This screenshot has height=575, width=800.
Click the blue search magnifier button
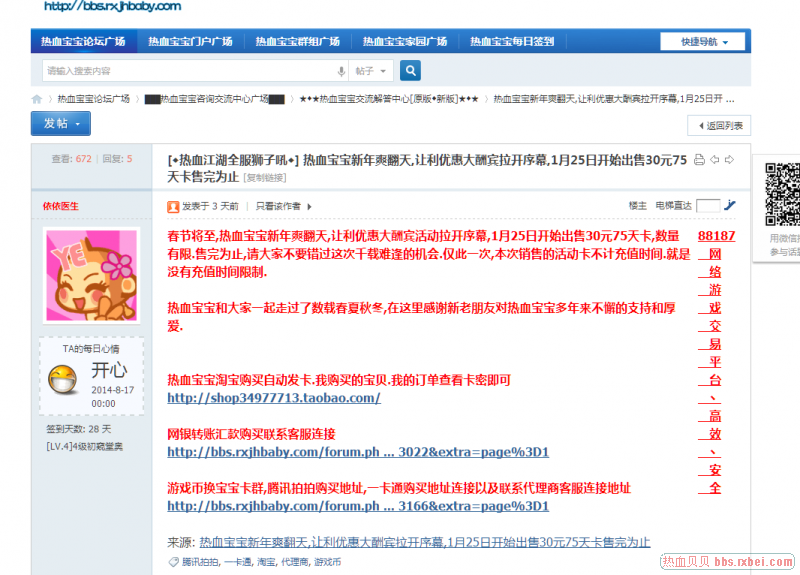[x=410, y=71]
